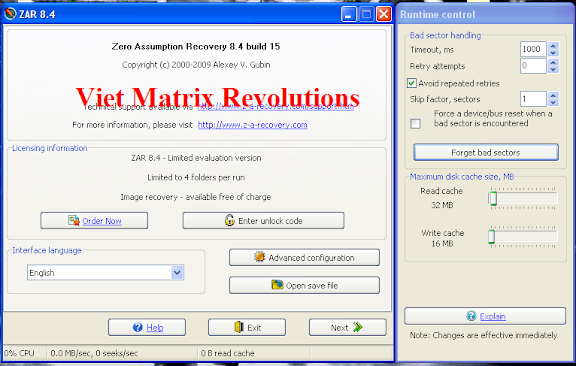Open the technical support page link

(x=276, y=107)
